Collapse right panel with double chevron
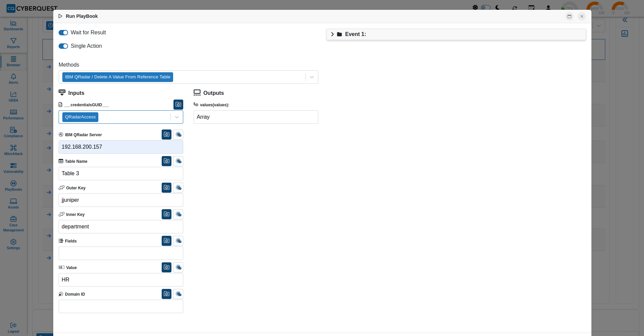The height and width of the screenshot is (336, 644). pyautogui.click(x=625, y=20)
